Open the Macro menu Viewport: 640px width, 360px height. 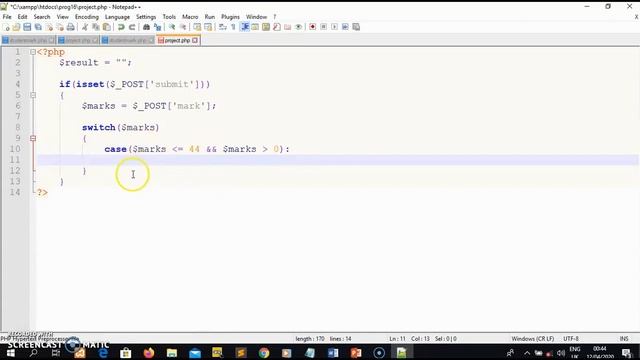click(190, 17)
